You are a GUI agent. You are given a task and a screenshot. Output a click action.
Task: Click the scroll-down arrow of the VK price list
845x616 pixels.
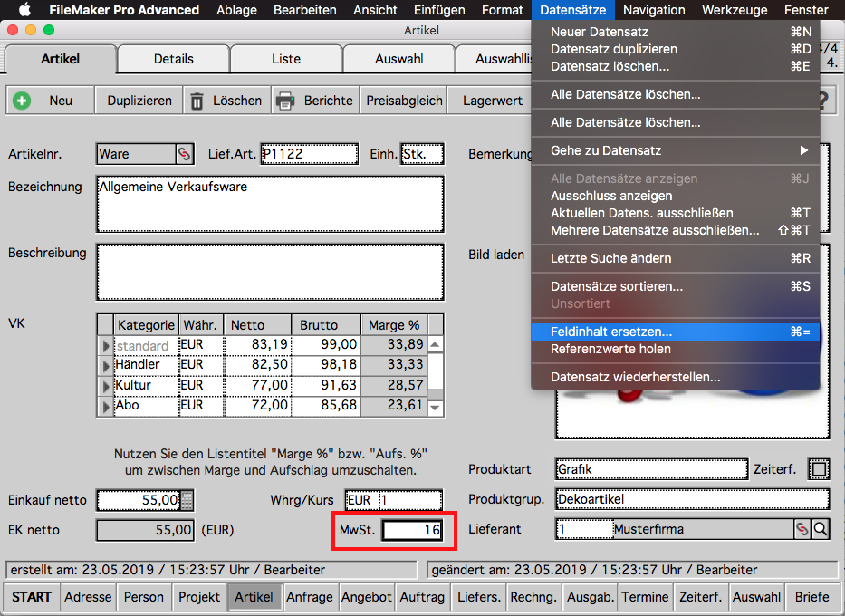tap(435, 408)
